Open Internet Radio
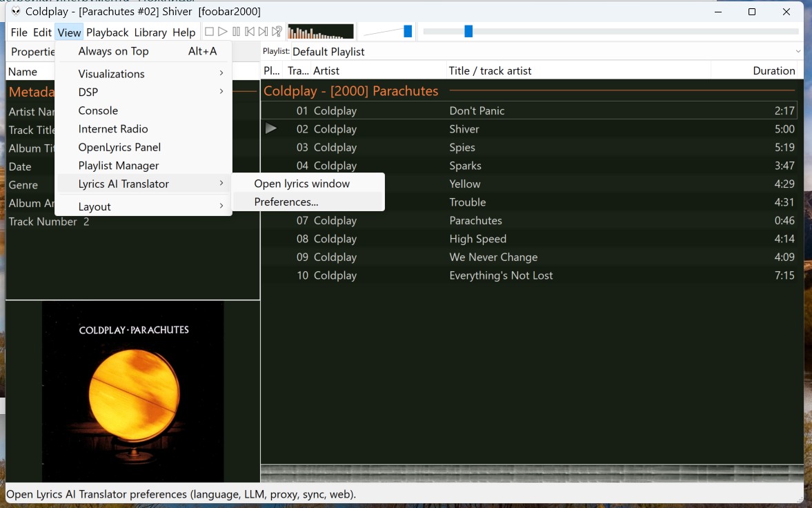This screenshot has width=812, height=508. pos(143,128)
